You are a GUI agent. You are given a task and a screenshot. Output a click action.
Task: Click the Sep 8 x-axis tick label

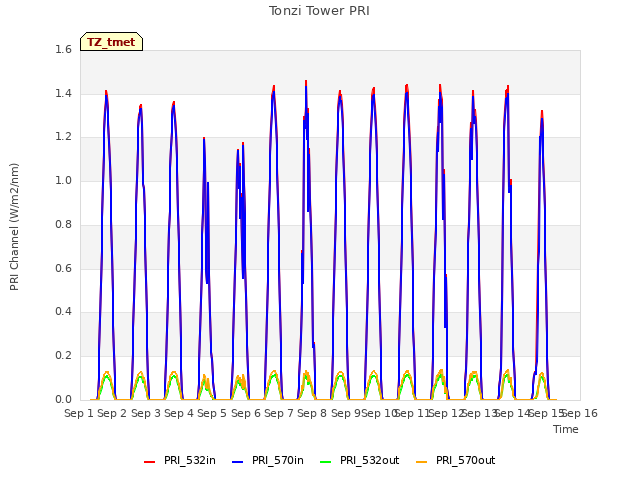tap(312, 413)
